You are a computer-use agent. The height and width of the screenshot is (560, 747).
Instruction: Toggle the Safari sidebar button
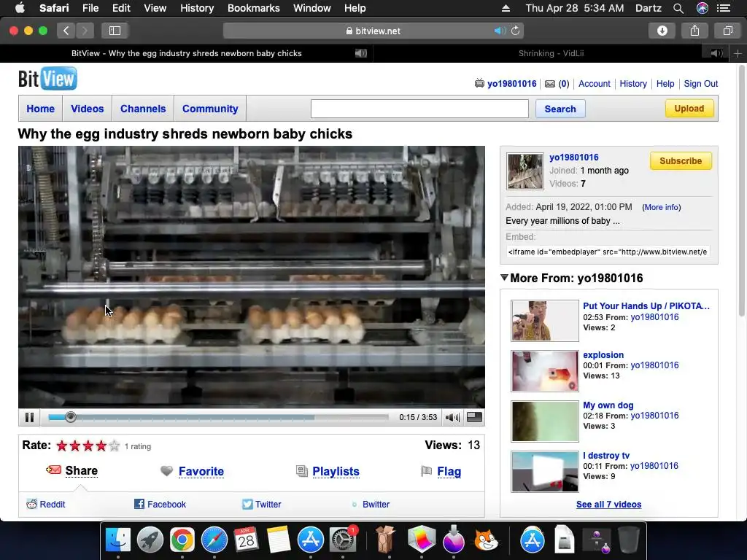click(115, 31)
